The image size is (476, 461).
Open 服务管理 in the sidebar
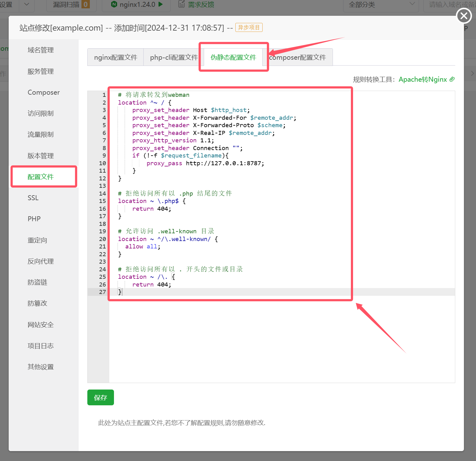click(41, 71)
